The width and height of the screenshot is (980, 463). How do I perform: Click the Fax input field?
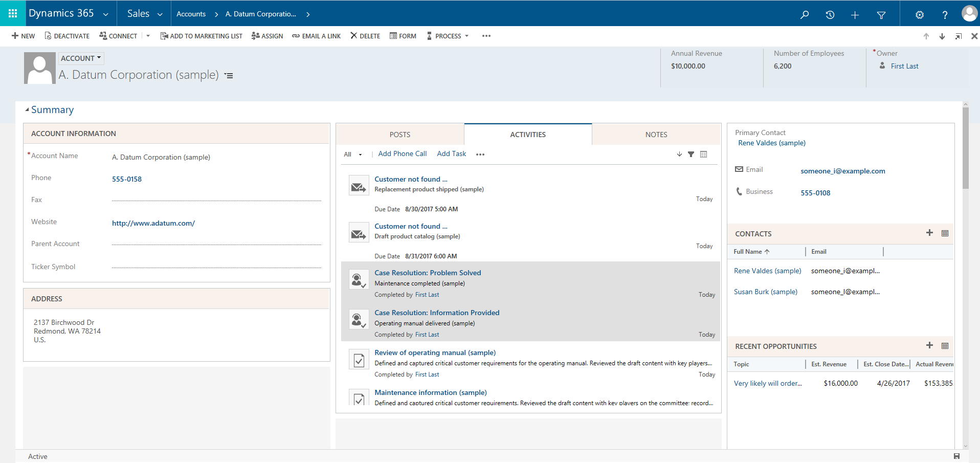click(216, 200)
